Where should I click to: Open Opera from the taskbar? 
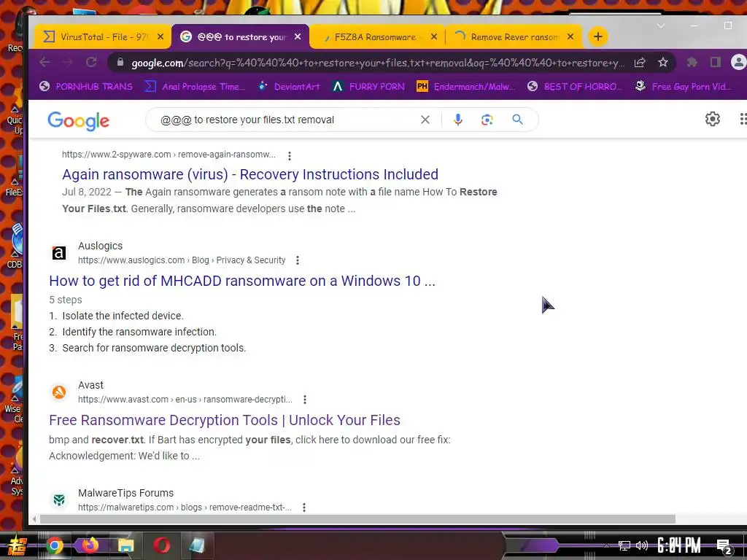coord(161,545)
